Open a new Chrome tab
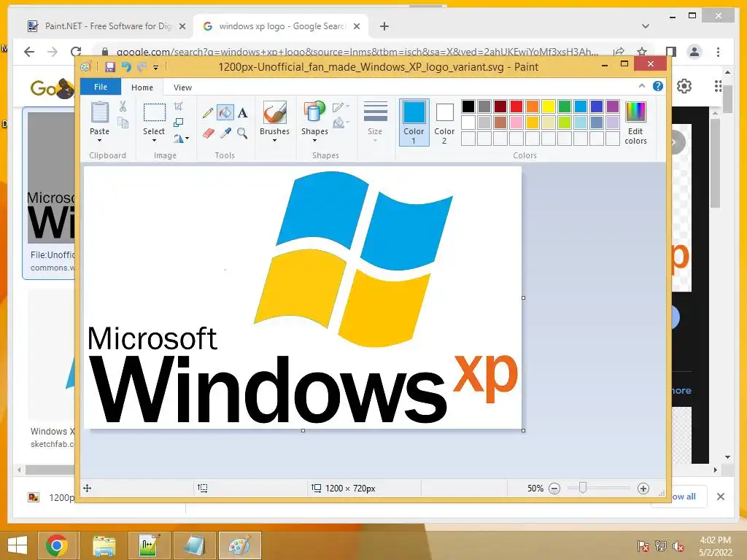 pos(384,26)
